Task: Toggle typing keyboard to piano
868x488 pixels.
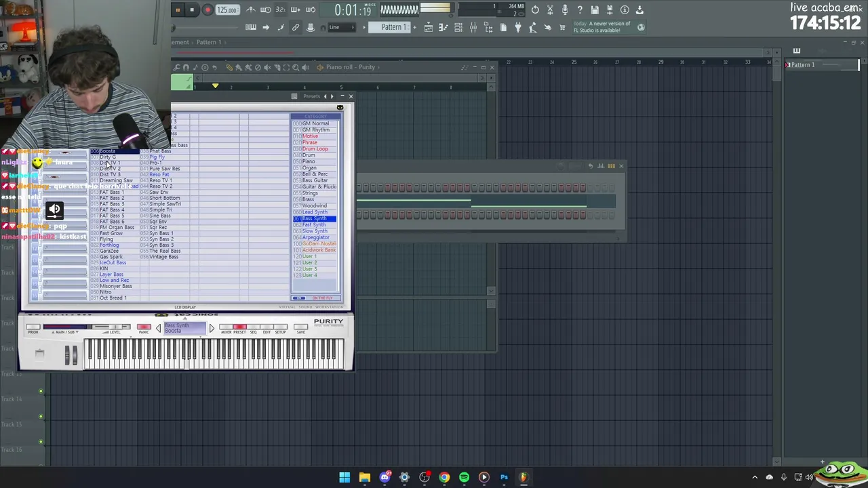Action: pyautogui.click(x=251, y=28)
